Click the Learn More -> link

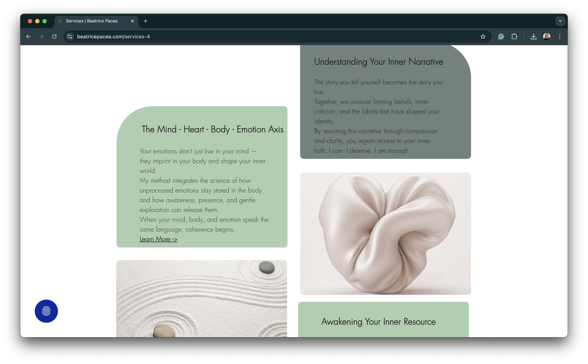pos(158,239)
